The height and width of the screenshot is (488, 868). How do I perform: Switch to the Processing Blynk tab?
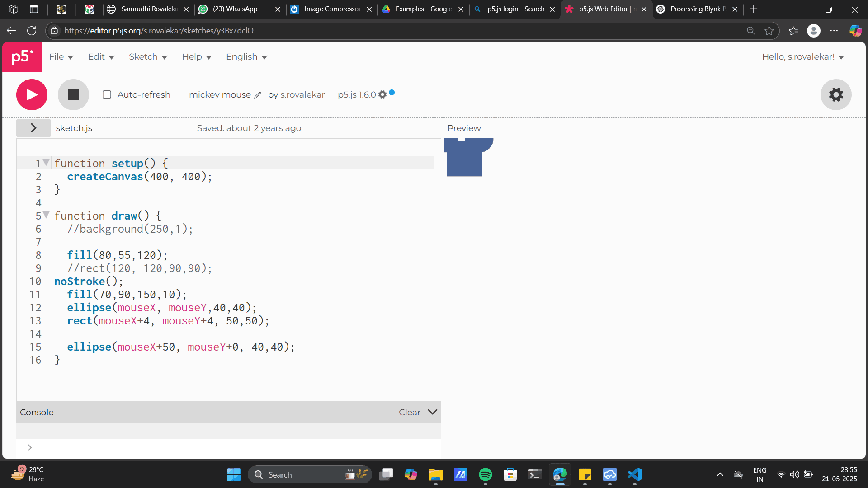[x=698, y=9]
